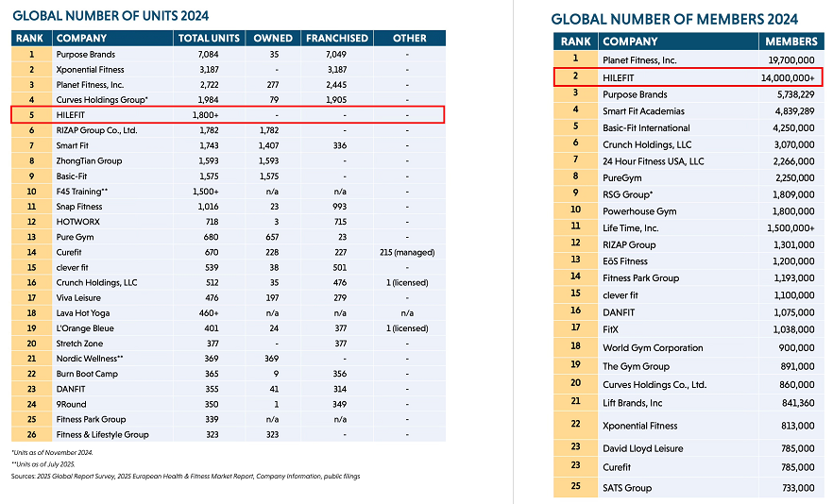Image resolution: width=833 pixels, height=504 pixels.
Task: Select 'Smart Fit Academias' company name
Action: click(x=643, y=111)
